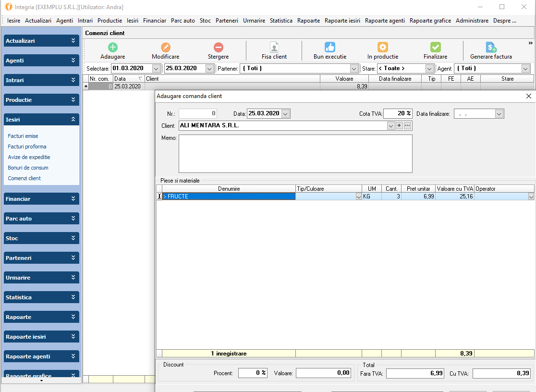Viewport: 536px width, 392px height.
Task: Open Facturi emise in sidebar
Action: coord(23,136)
